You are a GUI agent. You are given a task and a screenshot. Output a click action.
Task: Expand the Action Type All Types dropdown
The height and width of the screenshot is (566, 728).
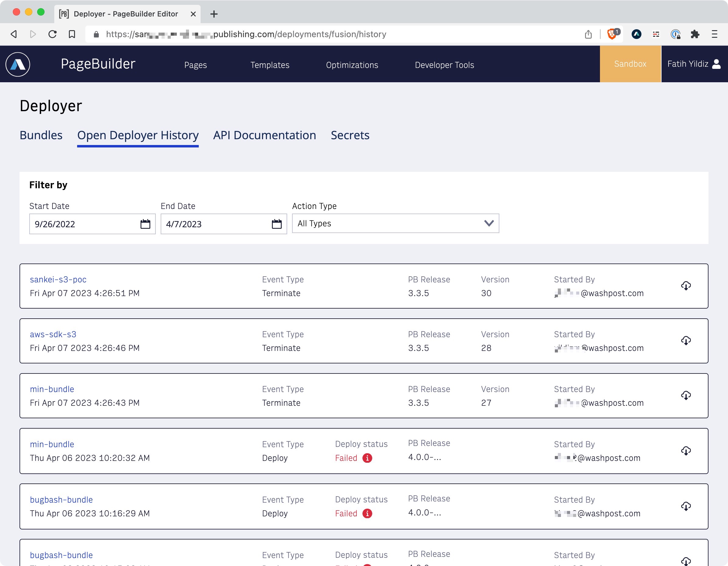(395, 223)
